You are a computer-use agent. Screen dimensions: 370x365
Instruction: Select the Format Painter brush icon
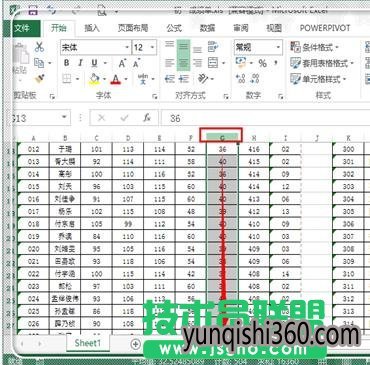coord(40,79)
